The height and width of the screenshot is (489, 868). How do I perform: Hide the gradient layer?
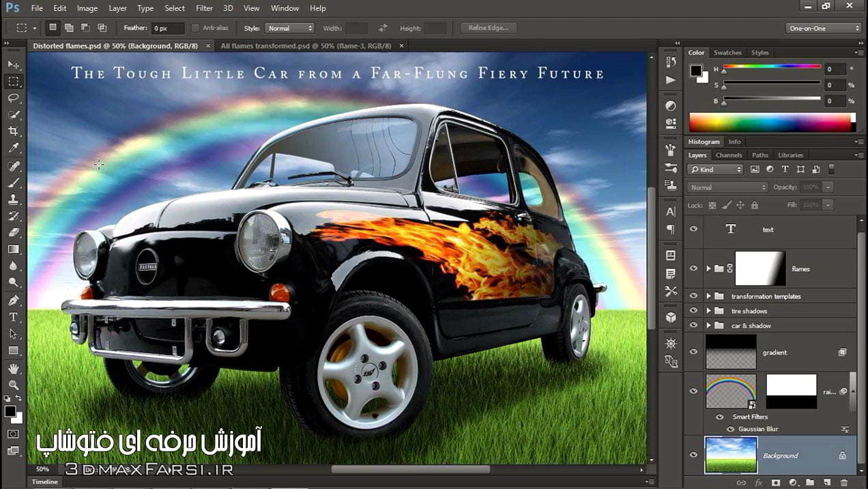[693, 352]
